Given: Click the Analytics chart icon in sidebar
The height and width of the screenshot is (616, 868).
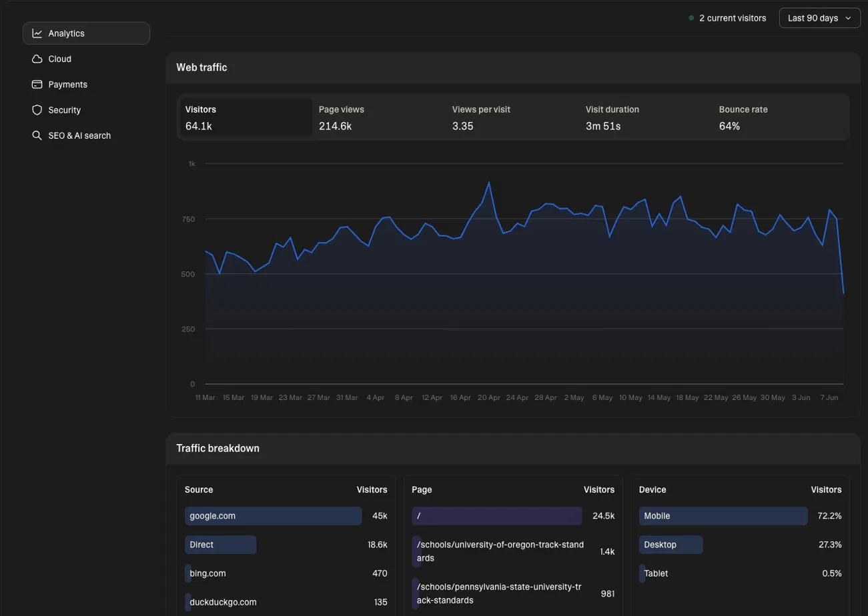Looking at the screenshot, I should [x=37, y=33].
